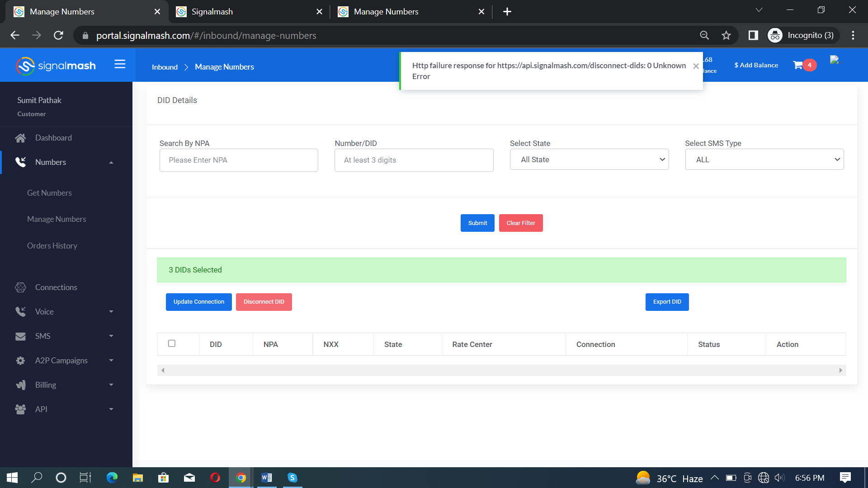Click the table horizontal scrollbar track

tap(502, 371)
